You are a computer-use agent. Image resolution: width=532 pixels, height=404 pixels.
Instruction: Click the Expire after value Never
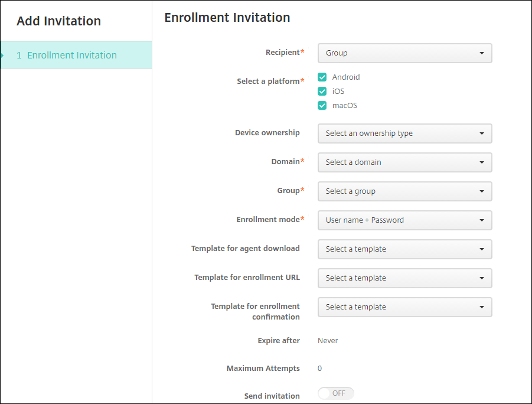(x=328, y=341)
